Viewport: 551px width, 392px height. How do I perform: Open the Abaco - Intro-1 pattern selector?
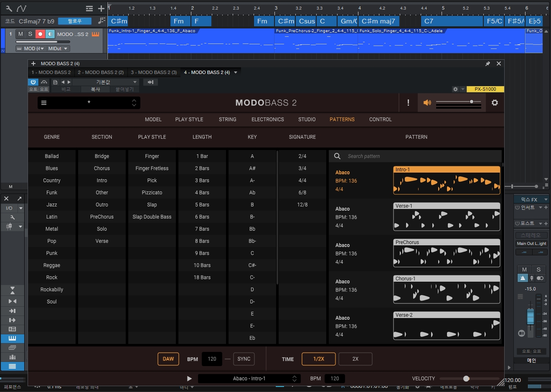[249, 379]
